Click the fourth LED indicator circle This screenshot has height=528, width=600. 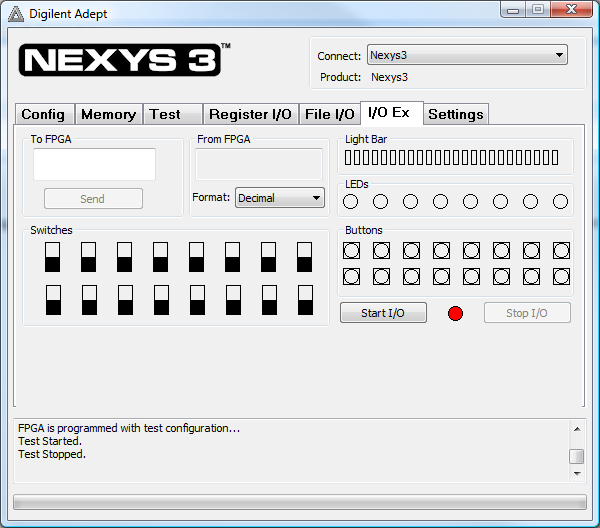[440, 202]
